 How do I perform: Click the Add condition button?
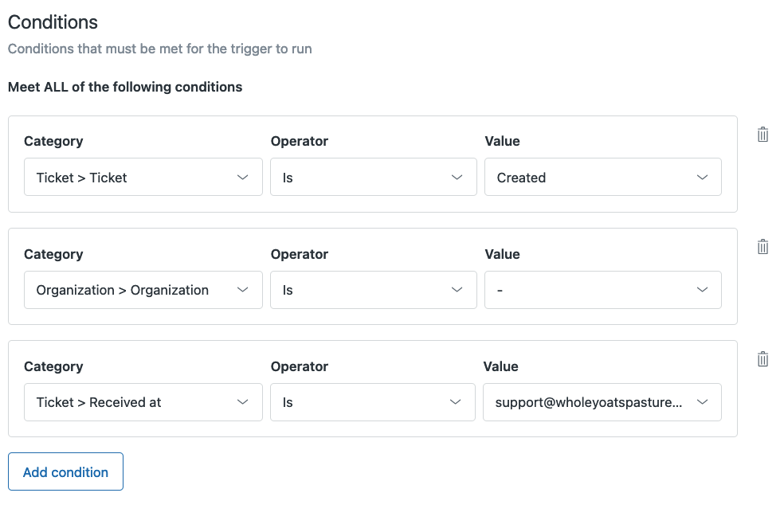coord(65,471)
